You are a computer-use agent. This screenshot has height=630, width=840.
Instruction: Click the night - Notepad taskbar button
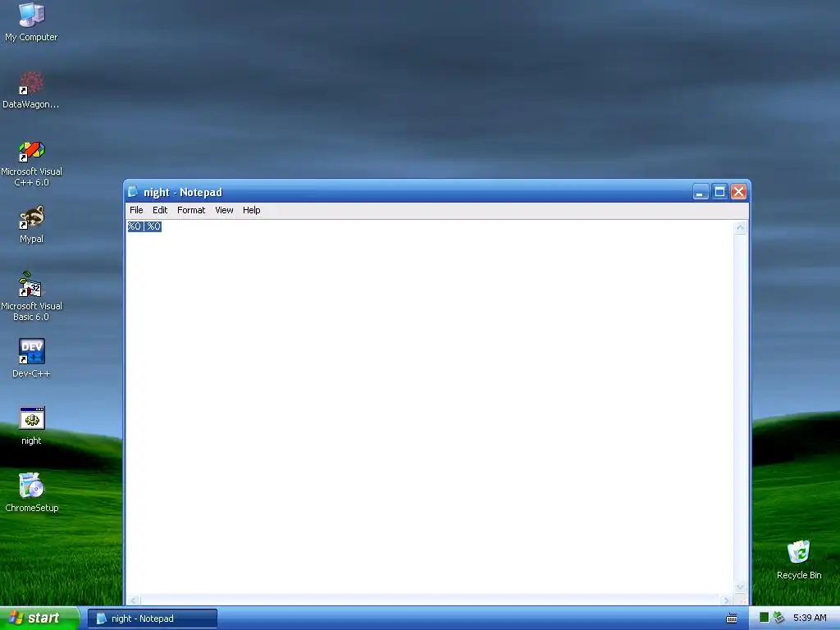pyautogui.click(x=153, y=619)
